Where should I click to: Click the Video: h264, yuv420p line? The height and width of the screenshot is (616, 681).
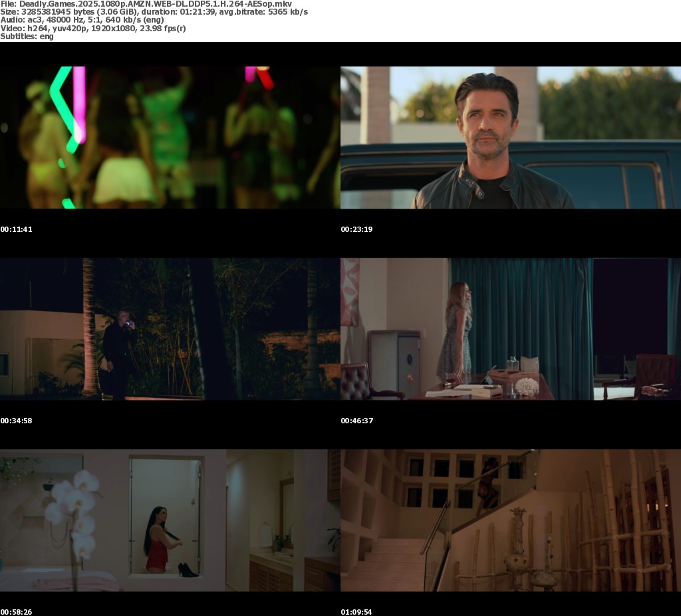(93, 29)
